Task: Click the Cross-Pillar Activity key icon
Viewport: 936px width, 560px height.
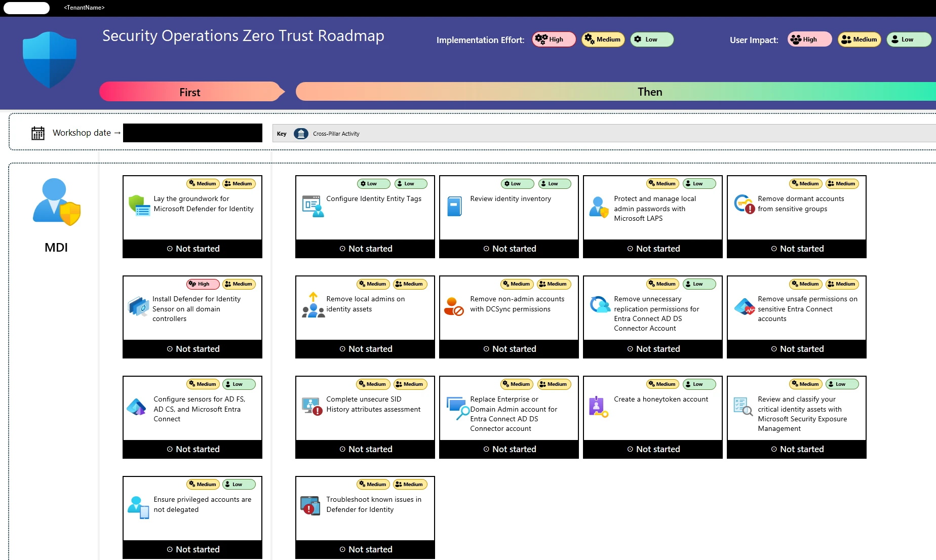Action: click(301, 134)
